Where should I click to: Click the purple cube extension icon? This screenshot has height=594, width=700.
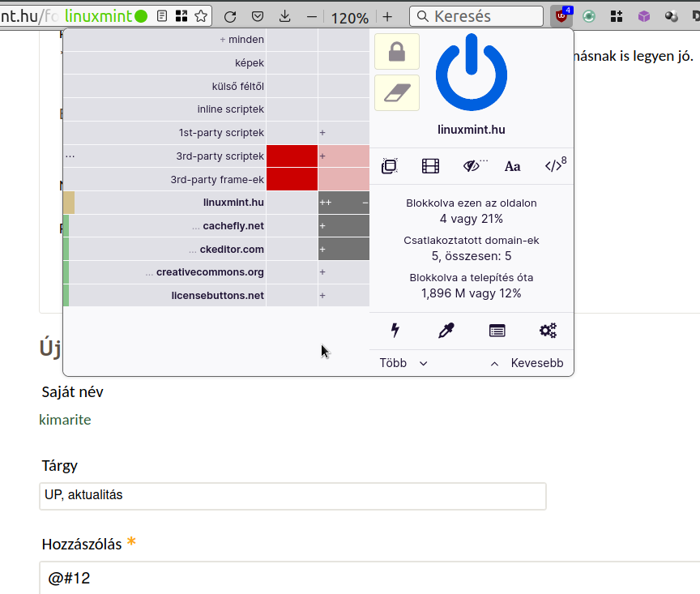(x=644, y=16)
